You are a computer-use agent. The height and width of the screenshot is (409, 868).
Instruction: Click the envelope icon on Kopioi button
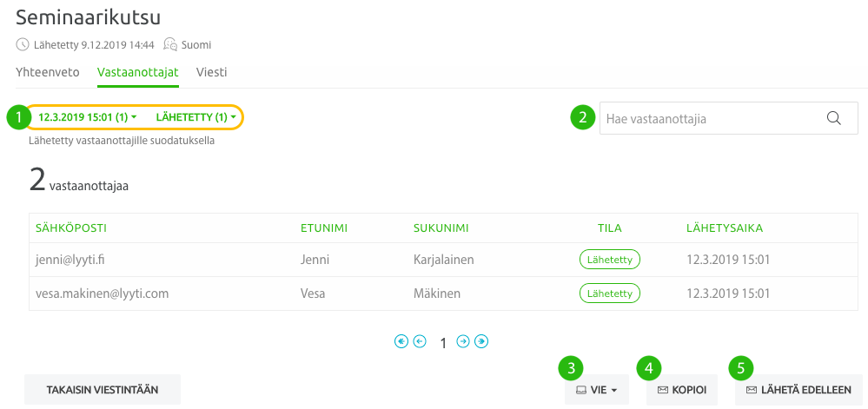pyautogui.click(x=663, y=390)
